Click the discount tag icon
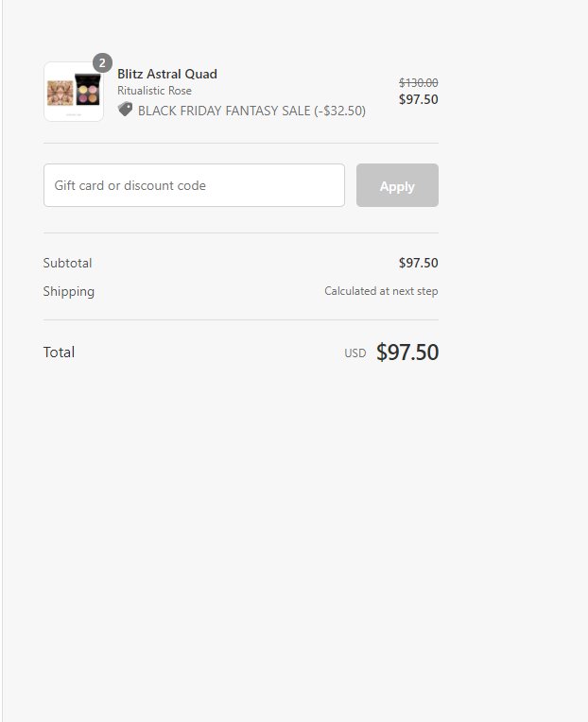Image resolution: width=588 pixels, height=722 pixels. point(125,110)
